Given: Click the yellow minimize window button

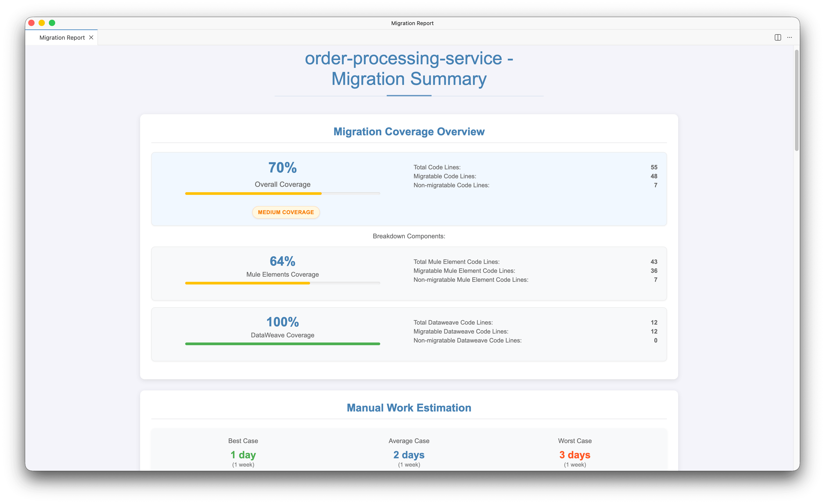Looking at the screenshot, I should coord(42,23).
